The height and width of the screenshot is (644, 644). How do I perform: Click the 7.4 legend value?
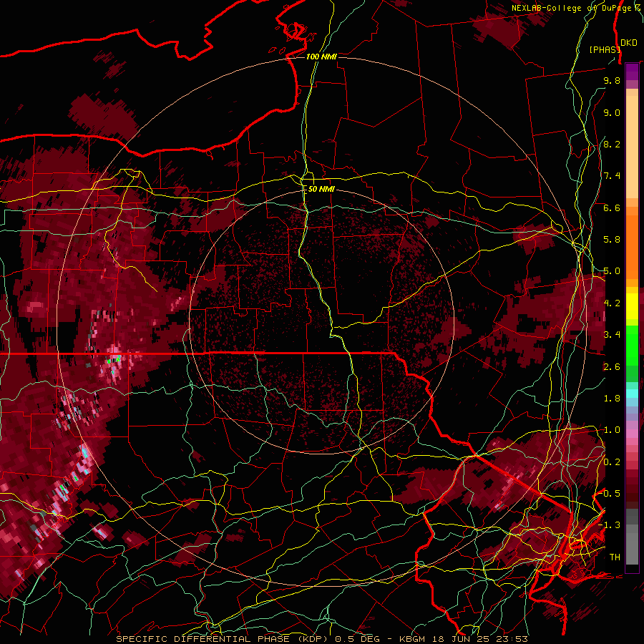(612, 176)
